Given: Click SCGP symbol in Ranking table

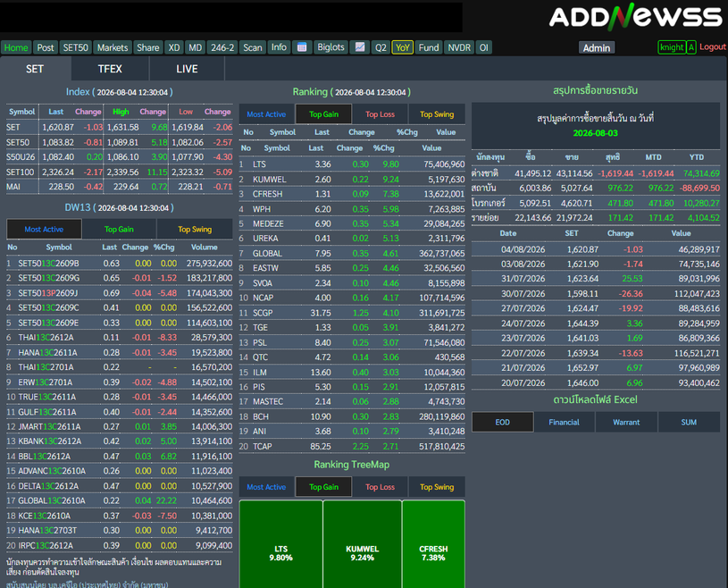Looking at the screenshot, I should click(263, 313).
